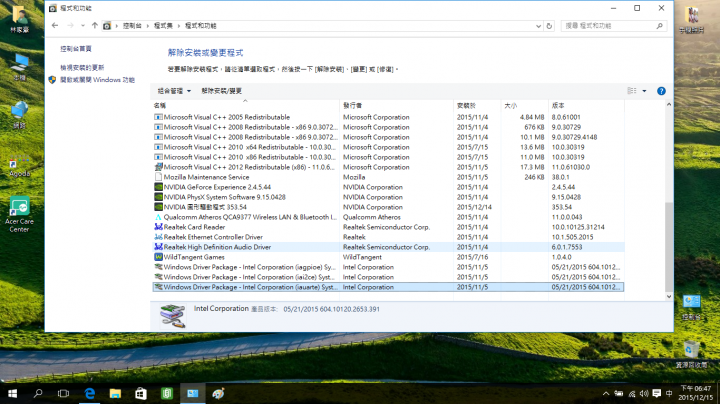720x404 pixels.
Task: Click the Realtek High Definition Audio Driver icon
Action: tap(158, 247)
